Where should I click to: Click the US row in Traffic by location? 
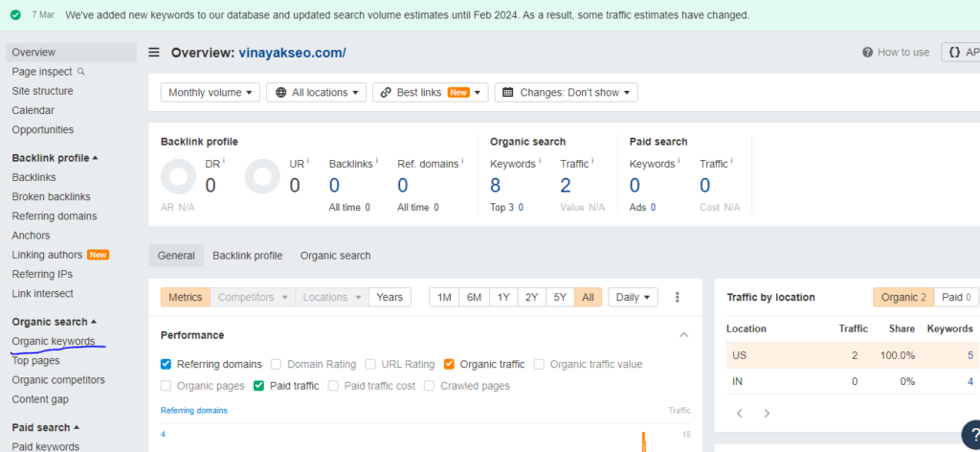tap(853, 355)
